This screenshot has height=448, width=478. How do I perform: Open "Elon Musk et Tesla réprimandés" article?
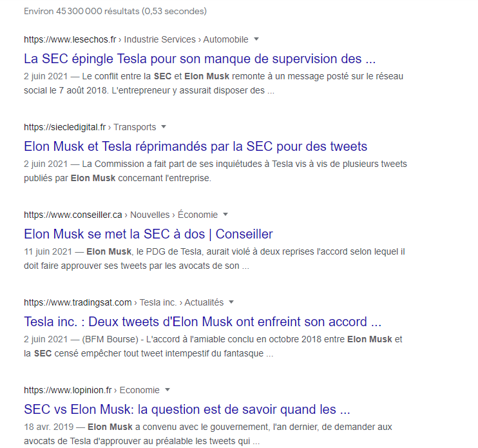(195, 146)
